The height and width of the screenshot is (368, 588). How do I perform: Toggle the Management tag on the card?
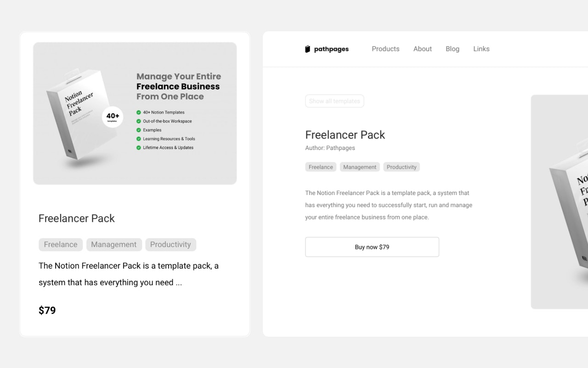point(114,244)
